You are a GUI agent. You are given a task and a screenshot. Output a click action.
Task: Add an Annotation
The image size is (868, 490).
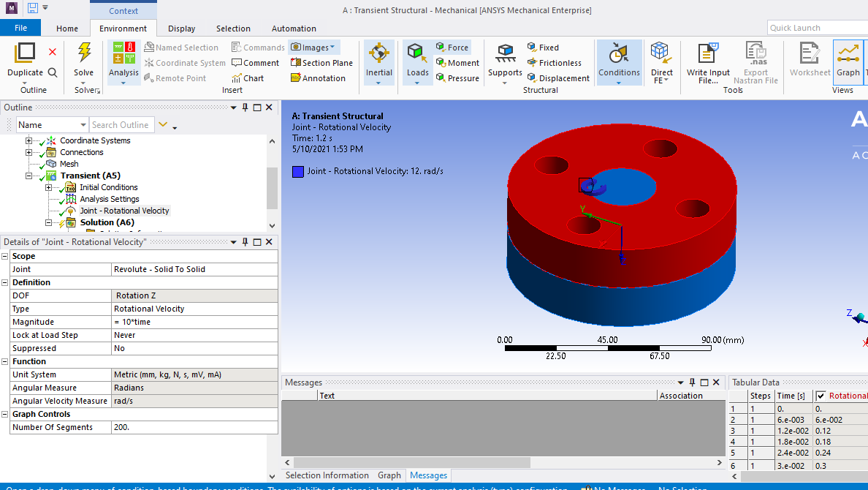click(x=319, y=78)
